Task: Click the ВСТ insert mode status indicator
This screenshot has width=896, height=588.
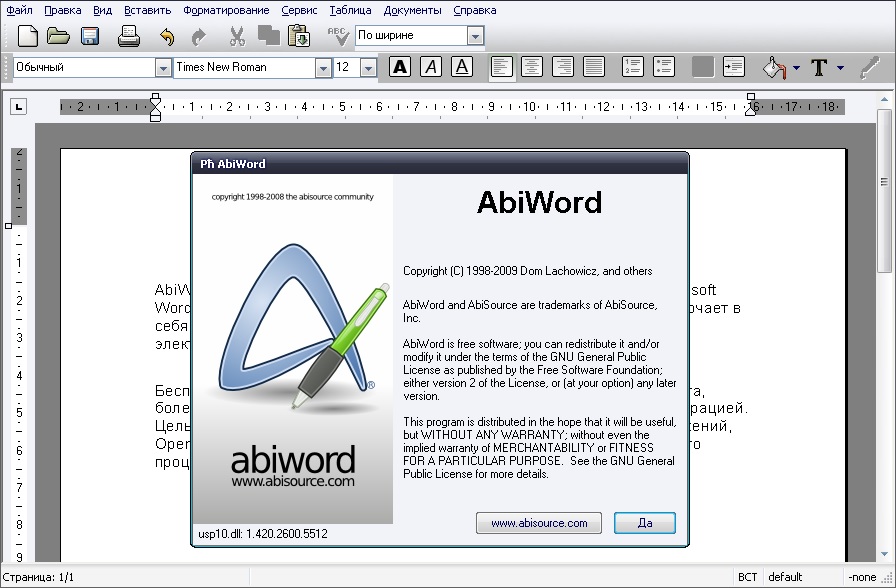Action: (x=747, y=577)
